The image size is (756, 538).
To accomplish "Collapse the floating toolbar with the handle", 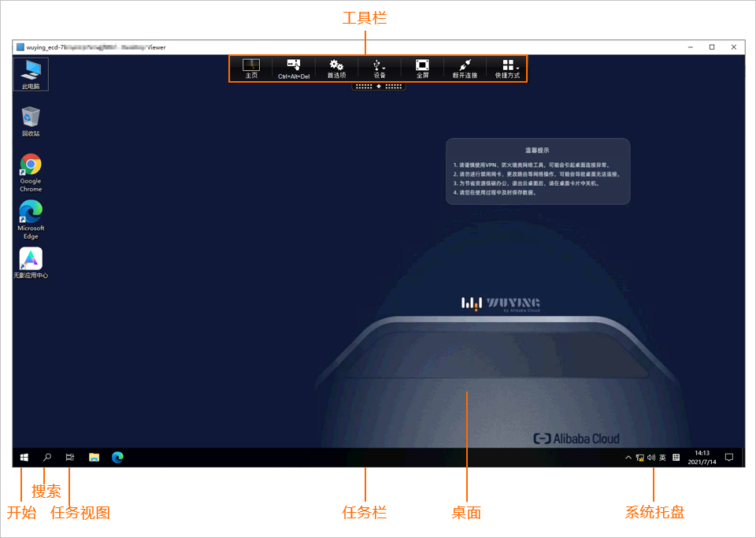I will 379,84.
